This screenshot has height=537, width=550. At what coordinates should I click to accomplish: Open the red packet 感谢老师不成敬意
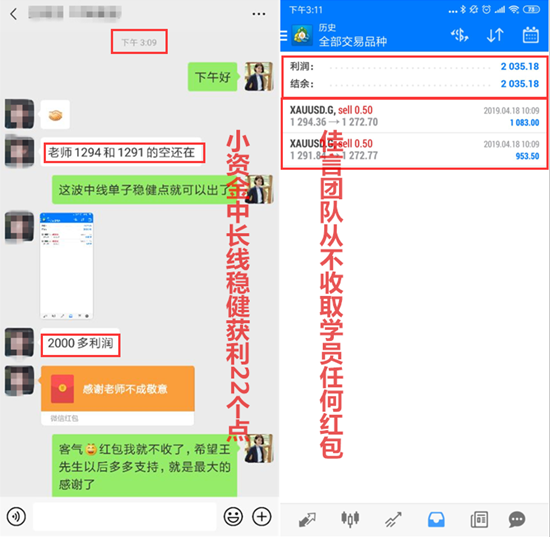tap(118, 396)
